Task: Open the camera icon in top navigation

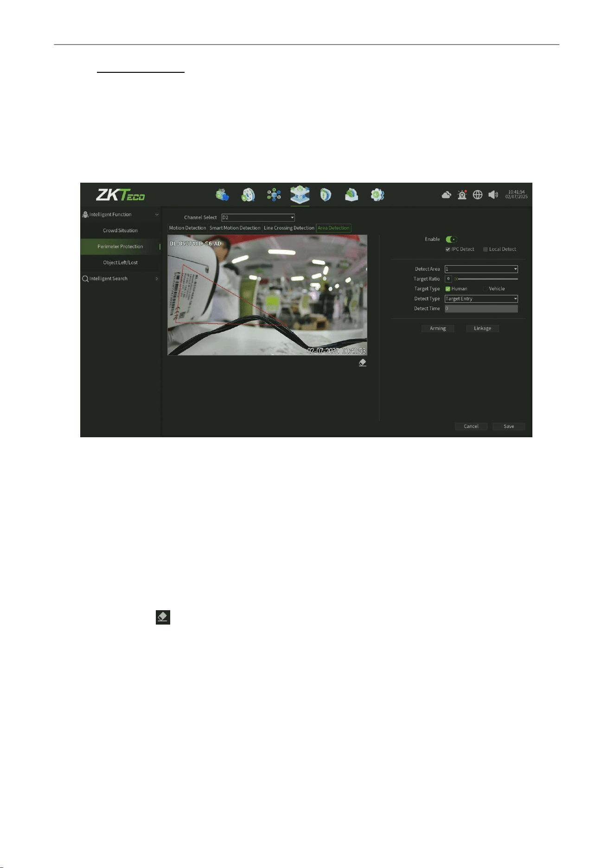Action: [222, 195]
